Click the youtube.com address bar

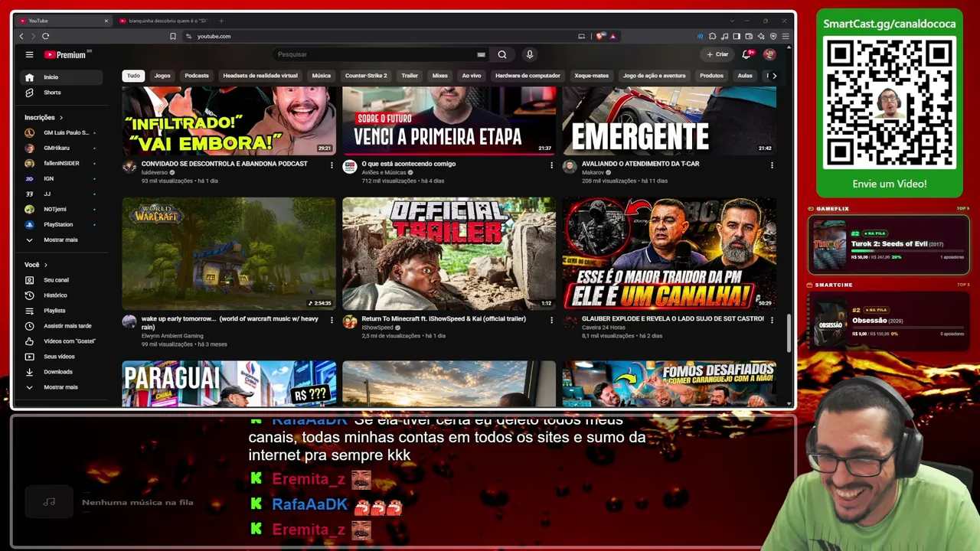pyautogui.click(x=383, y=36)
